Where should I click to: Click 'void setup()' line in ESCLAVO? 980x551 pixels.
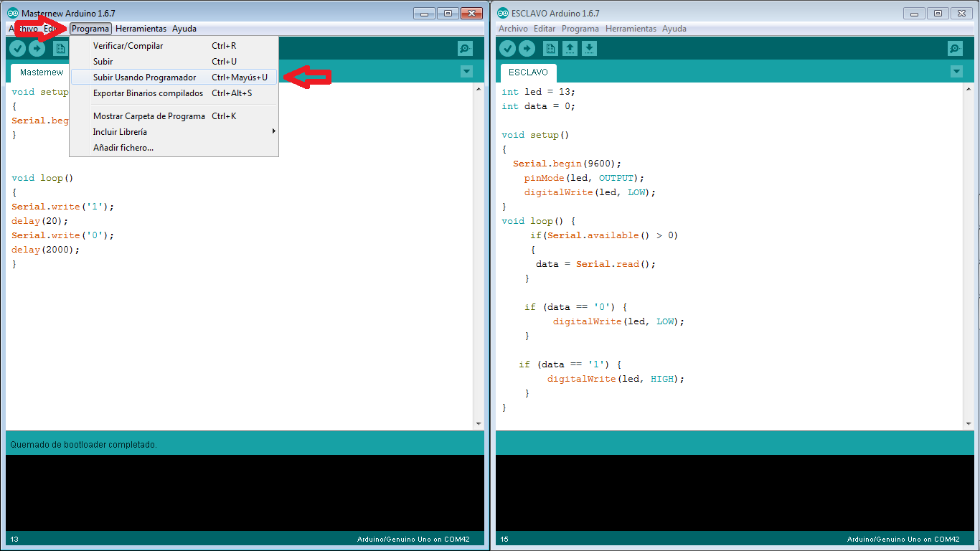click(535, 135)
